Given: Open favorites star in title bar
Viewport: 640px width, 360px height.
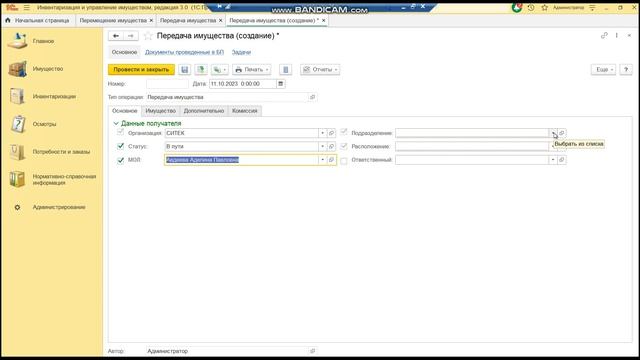Looking at the screenshot, I should click(544, 7).
